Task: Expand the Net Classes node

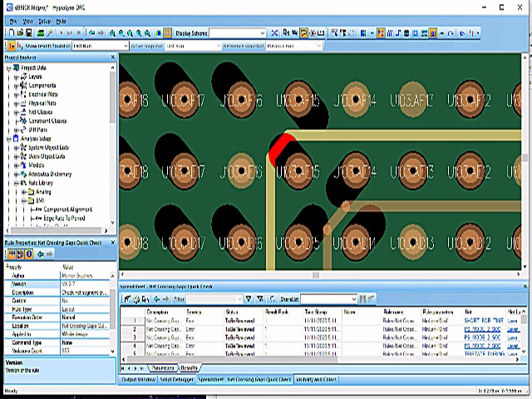Action: 16,112
